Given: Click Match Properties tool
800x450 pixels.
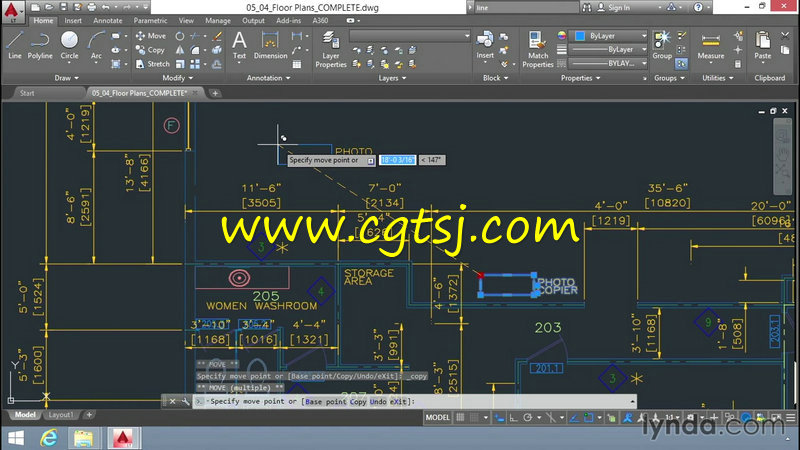Looking at the screenshot, I should click(538, 49).
